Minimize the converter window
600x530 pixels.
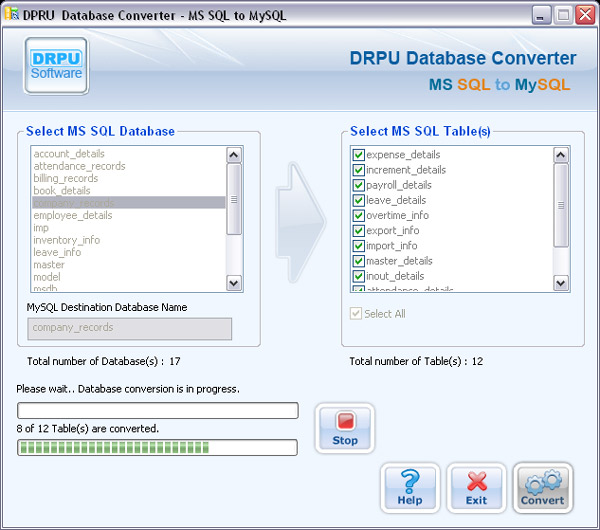coord(541,15)
